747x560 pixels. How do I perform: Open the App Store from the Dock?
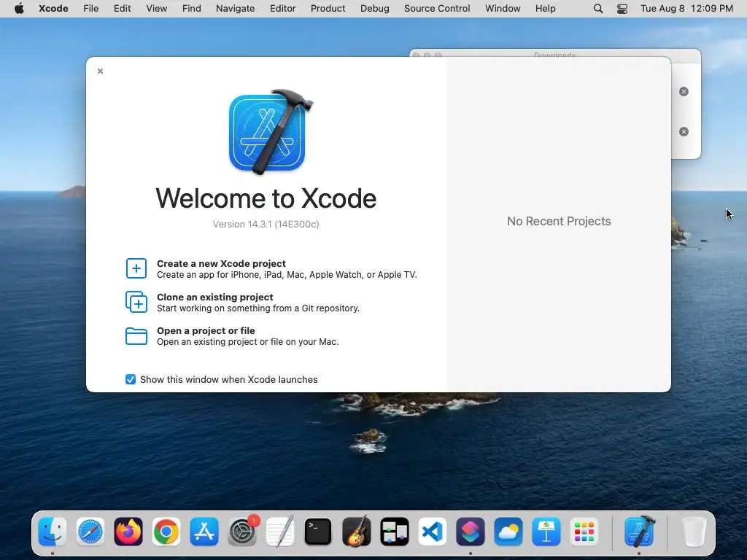coord(204,532)
